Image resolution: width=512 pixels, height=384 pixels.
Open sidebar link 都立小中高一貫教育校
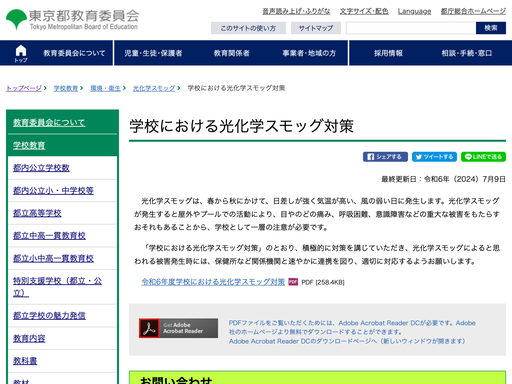[x=53, y=258]
